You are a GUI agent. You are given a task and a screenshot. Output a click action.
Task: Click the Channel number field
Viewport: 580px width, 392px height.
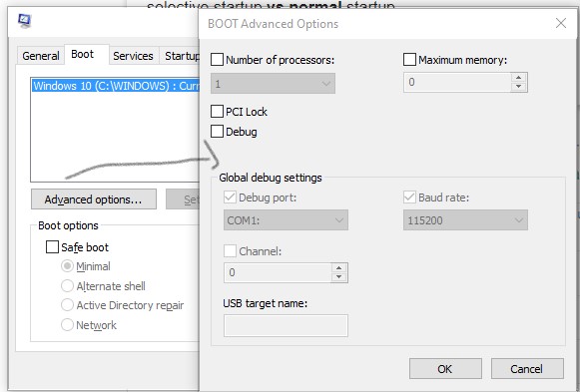pyautogui.click(x=278, y=272)
